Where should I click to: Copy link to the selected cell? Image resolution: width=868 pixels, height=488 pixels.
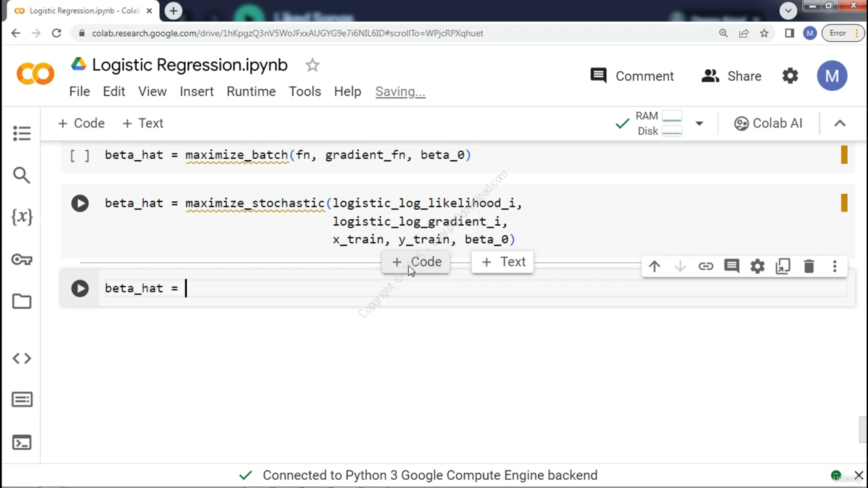click(706, 266)
